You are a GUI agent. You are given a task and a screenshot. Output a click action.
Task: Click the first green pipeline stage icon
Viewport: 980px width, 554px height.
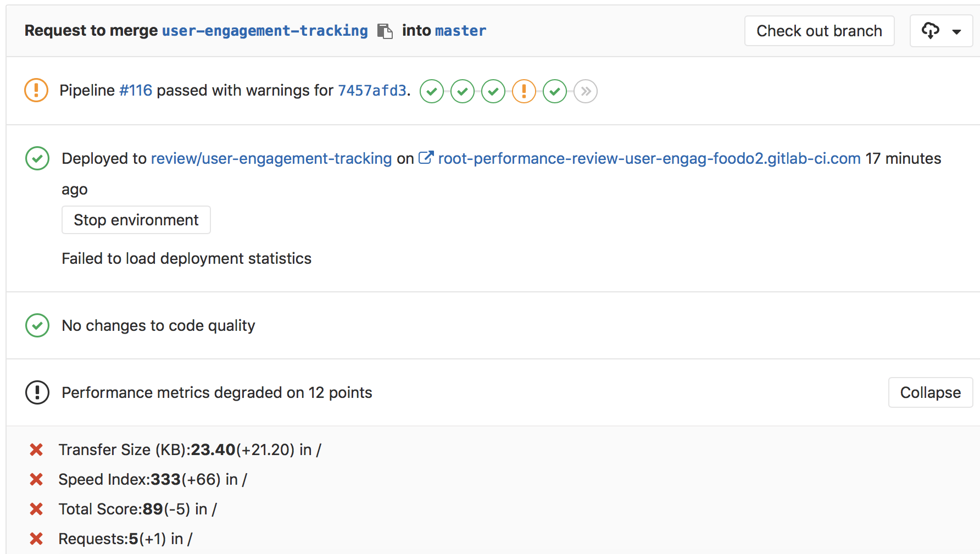pyautogui.click(x=432, y=91)
